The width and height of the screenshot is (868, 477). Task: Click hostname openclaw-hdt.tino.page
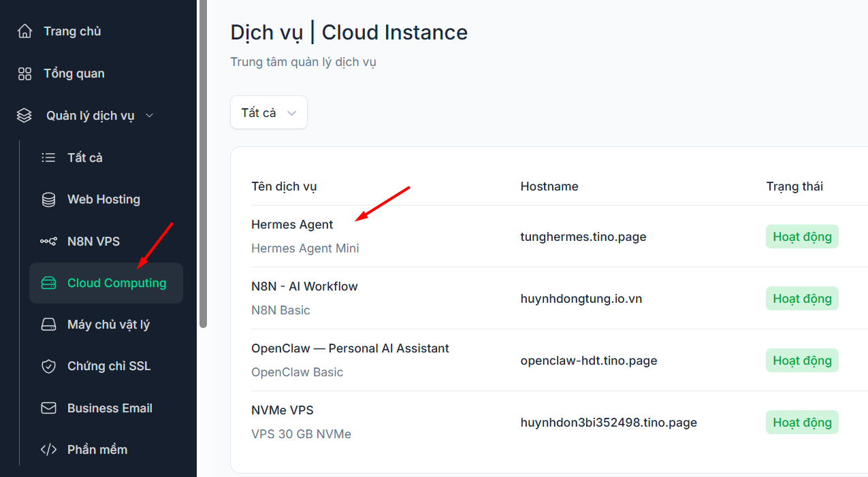pos(589,361)
